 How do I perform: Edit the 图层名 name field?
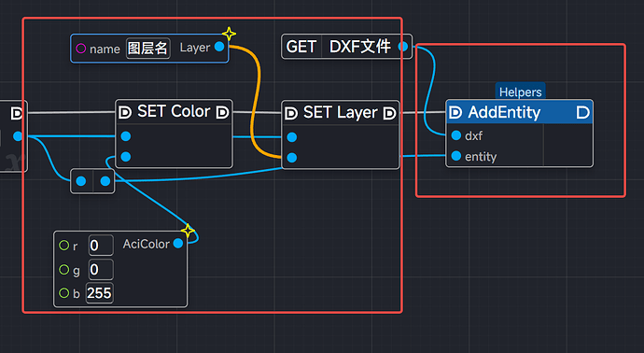pyautogui.click(x=147, y=49)
